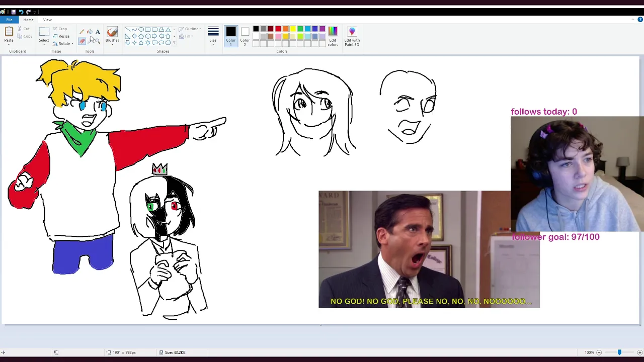This screenshot has width=644, height=362.
Task: Pick the black color swatch
Action: (x=256, y=29)
